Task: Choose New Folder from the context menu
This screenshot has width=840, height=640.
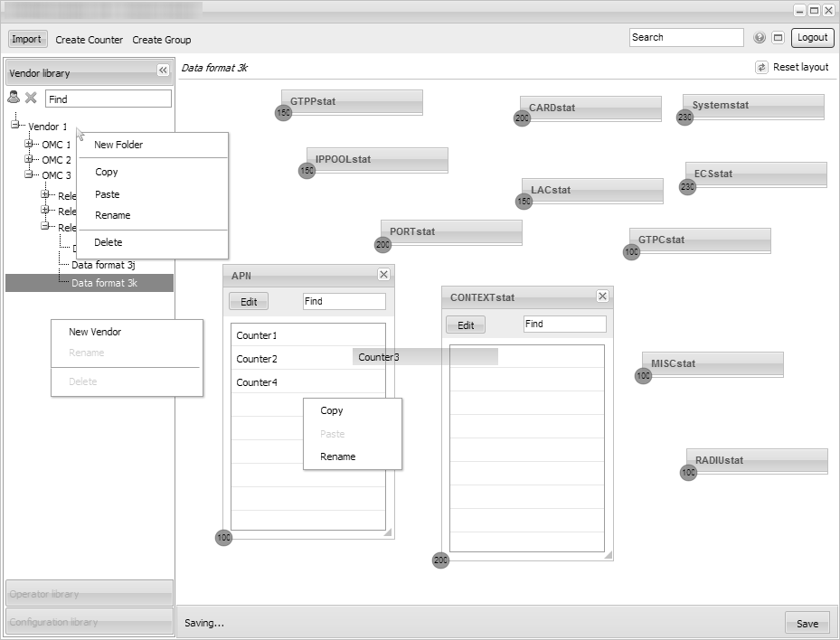Action: pyautogui.click(x=118, y=145)
